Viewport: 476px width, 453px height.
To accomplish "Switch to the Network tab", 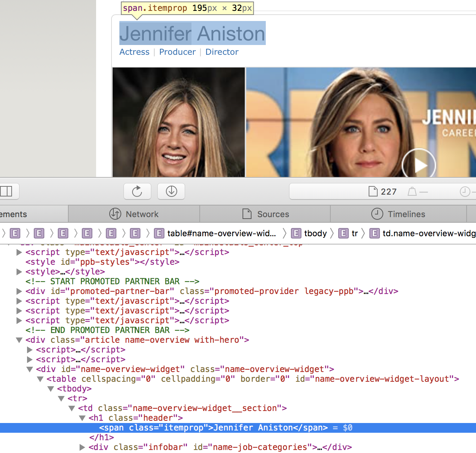I will click(134, 214).
